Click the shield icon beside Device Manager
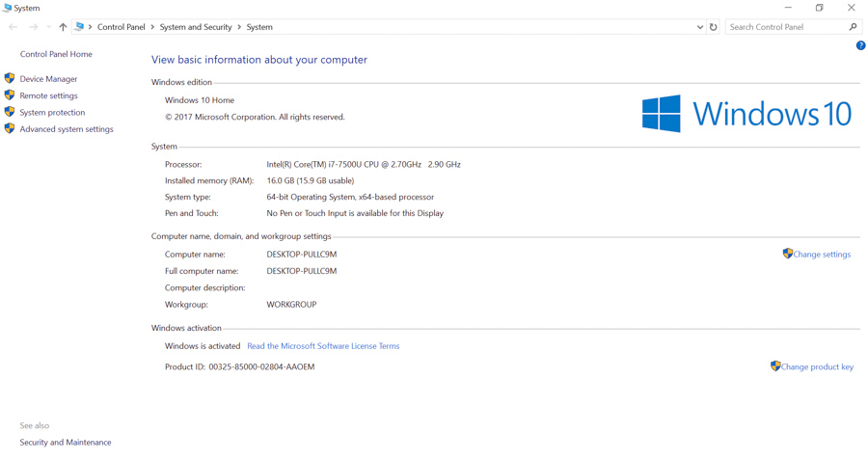The image size is (868, 460). 10,78
